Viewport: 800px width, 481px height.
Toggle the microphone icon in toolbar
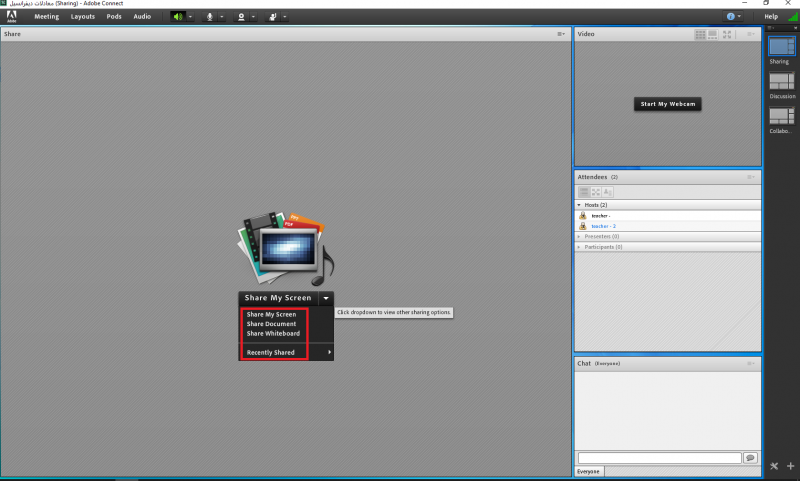coord(210,17)
